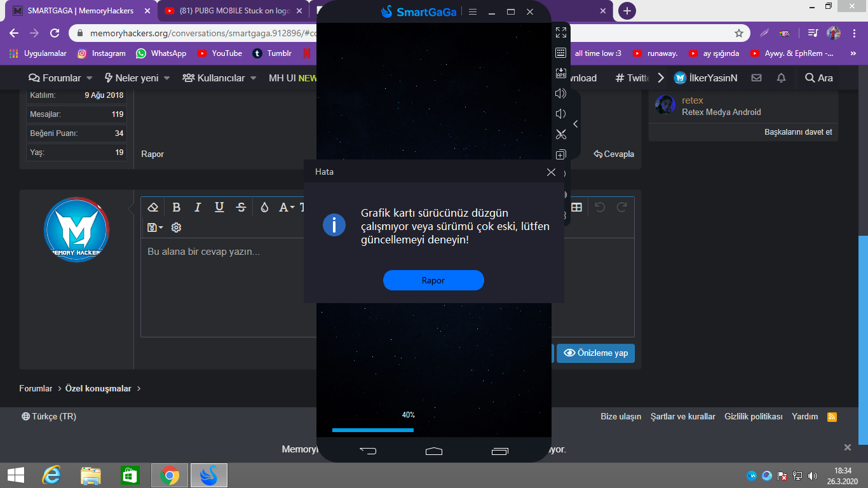Screen dimensions: 868x488
Task: Toggle italic formatting in reply editor
Action: click(x=198, y=207)
